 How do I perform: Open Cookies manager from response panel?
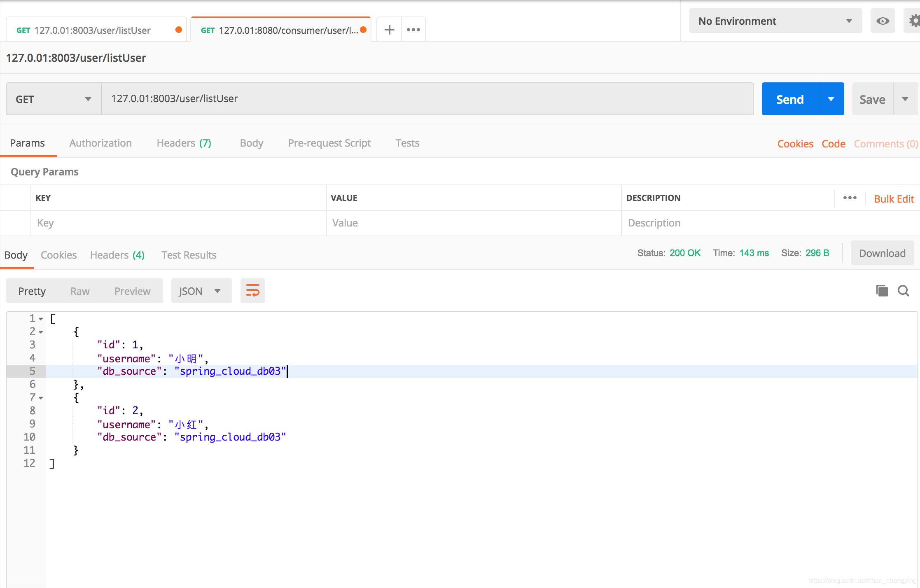pos(58,255)
